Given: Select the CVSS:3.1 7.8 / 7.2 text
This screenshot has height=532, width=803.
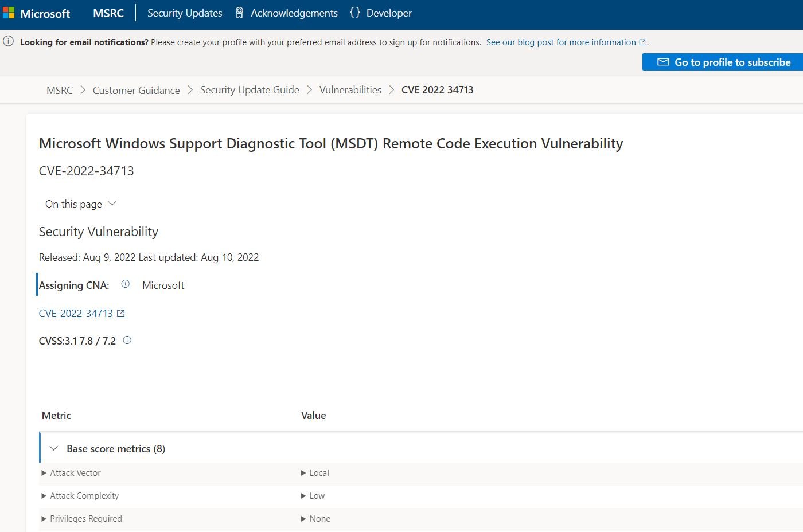Looking at the screenshot, I should (77, 341).
